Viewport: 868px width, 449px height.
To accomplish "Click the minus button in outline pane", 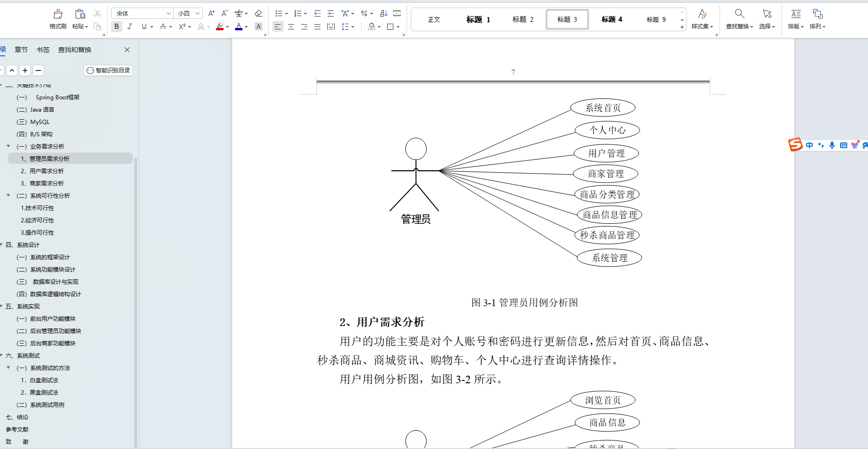I will tap(38, 70).
